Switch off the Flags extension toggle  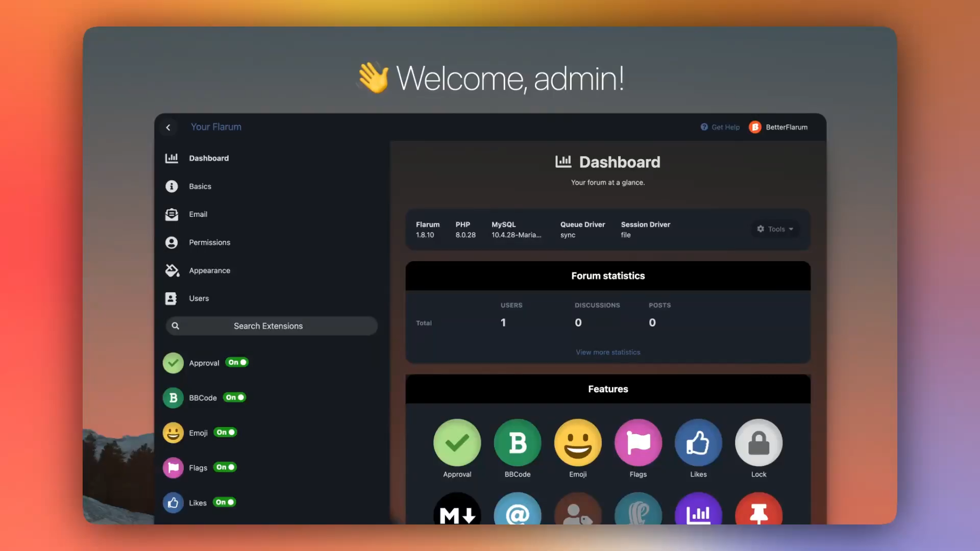(x=225, y=467)
